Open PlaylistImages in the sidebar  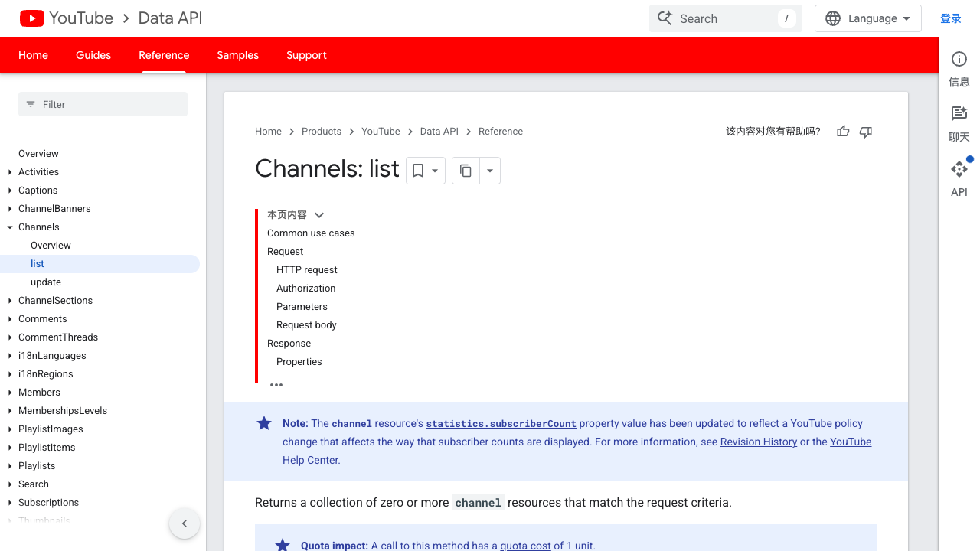point(51,429)
